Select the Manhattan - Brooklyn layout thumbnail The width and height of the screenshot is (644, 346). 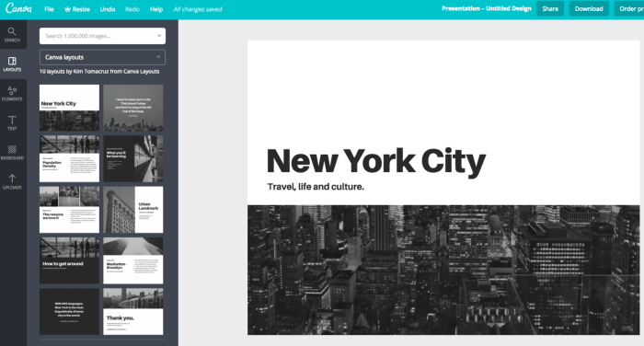click(x=133, y=260)
